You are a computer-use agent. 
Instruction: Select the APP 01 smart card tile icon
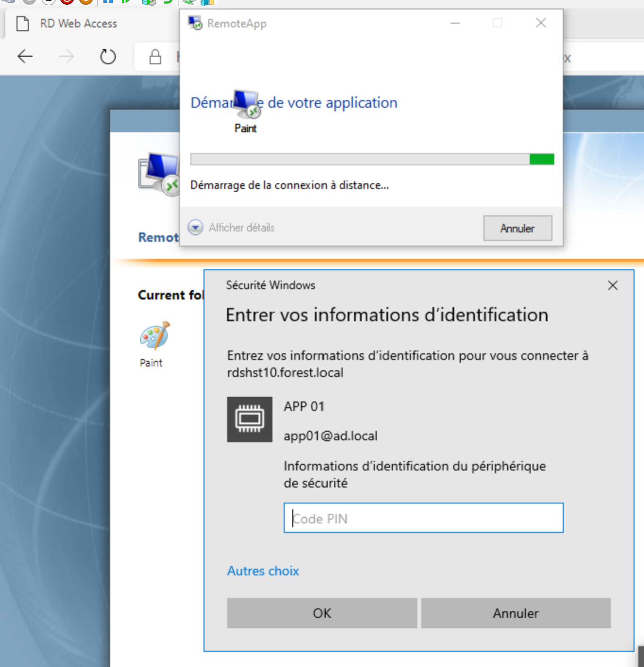(250, 419)
